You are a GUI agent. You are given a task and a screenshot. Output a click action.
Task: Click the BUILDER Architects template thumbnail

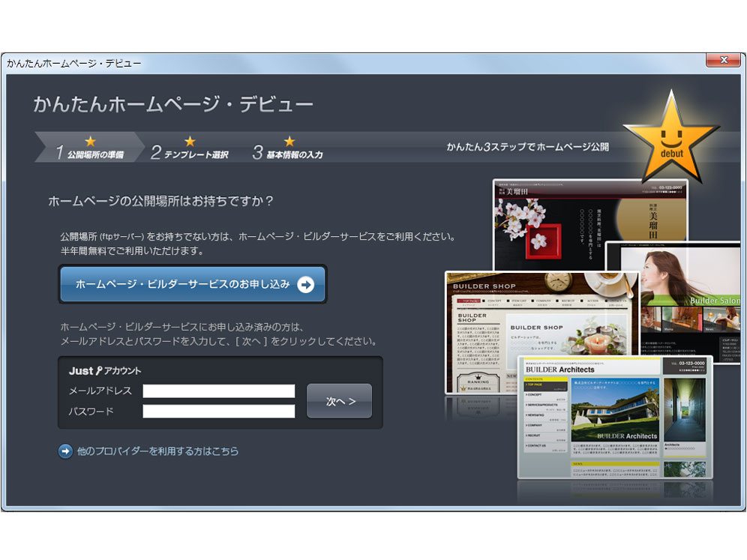(615, 416)
